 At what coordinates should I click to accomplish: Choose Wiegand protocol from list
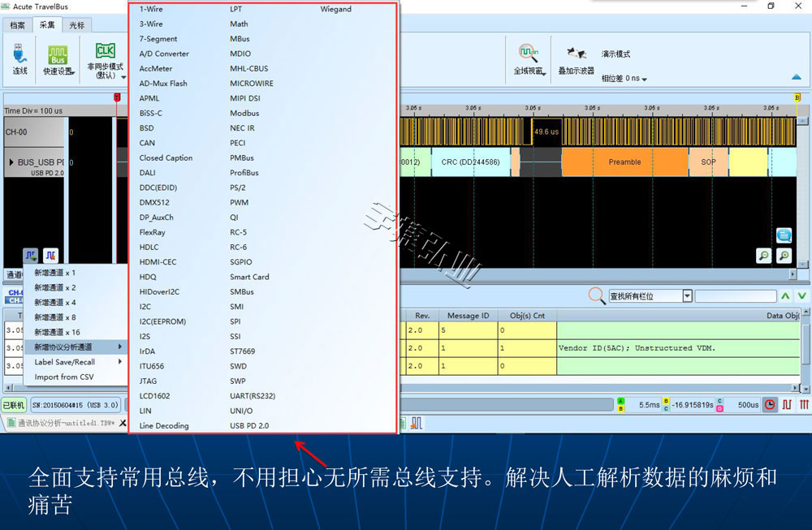point(335,9)
